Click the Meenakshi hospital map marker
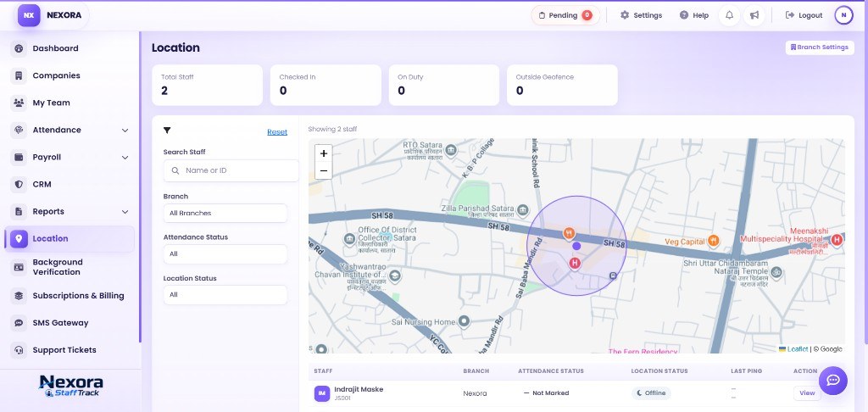Viewport: 868px width, 412px height. coord(837,239)
